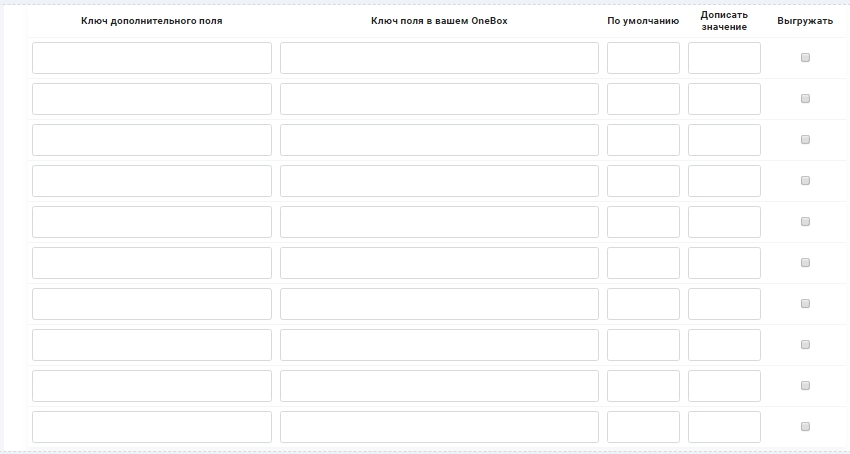
Task: Click sixth row Ключ поля в вашем OneBox field
Action: pyautogui.click(x=439, y=263)
